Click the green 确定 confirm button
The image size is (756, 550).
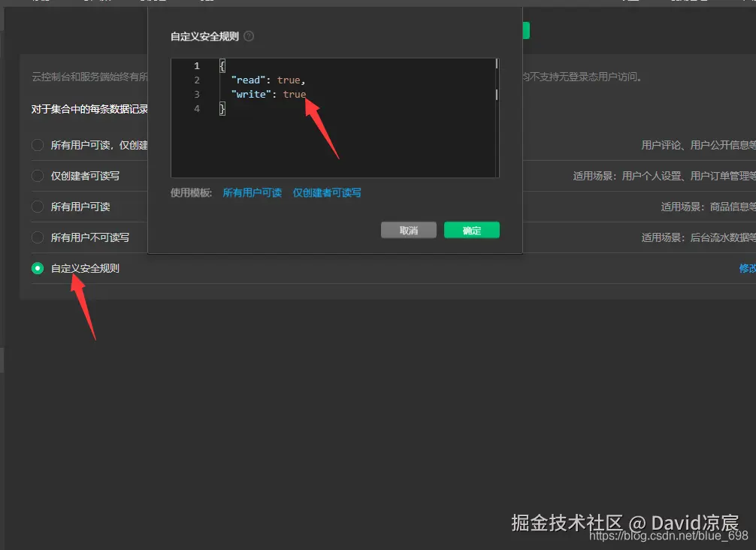click(x=471, y=230)
